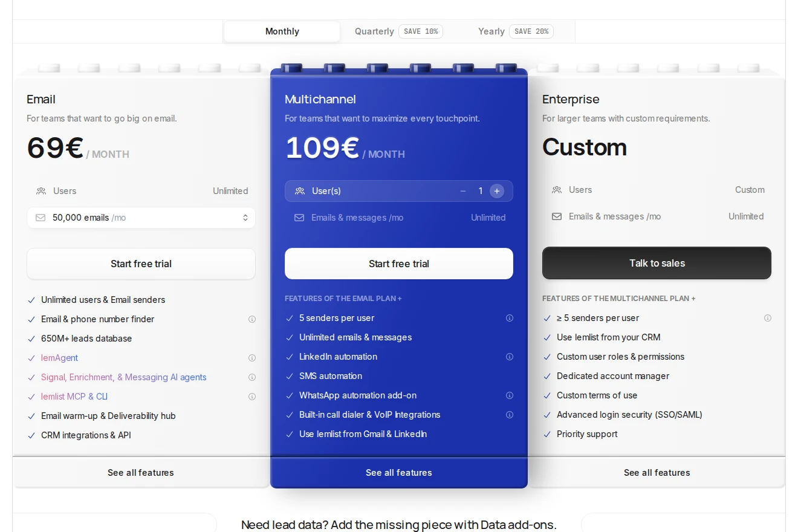Open the 50,000 emails /mo dropdown
This screenshot has height=532, width=798.
point(141,218)
